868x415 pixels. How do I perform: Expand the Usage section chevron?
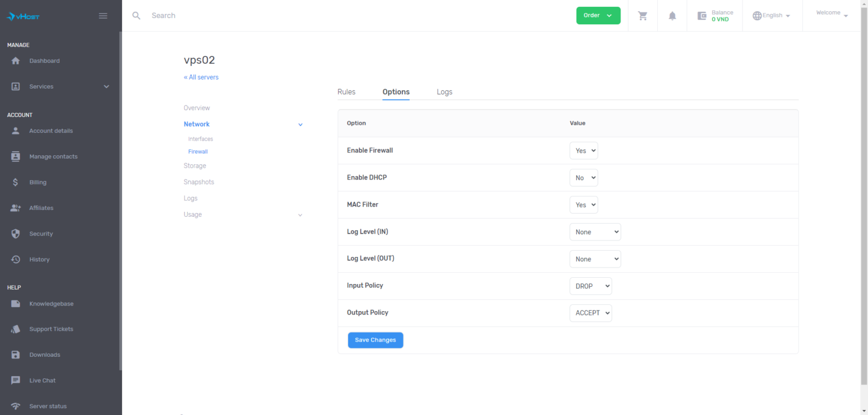click(300, 215)
